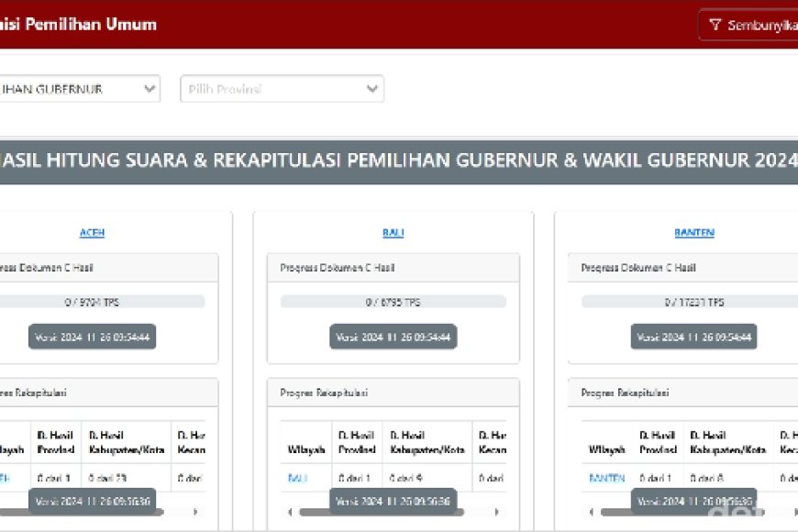Click the right scroll arrow in Aceh table
The image size is (798, 532).
click(x=195, y=512)
